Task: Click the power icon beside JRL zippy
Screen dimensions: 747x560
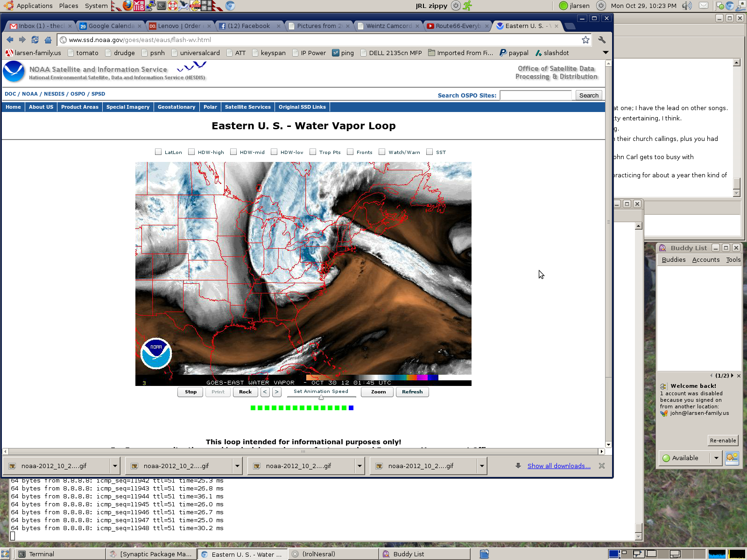Action: coord(456,6)
